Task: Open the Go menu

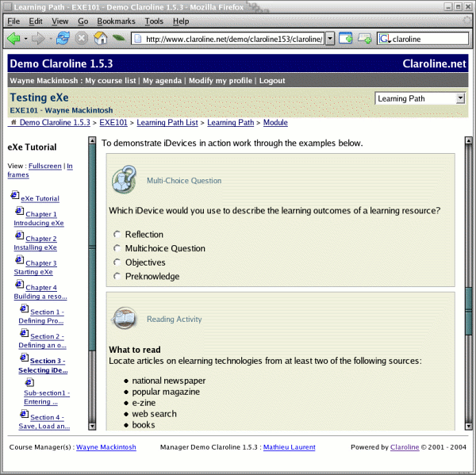Action: (x=83, y=21)
